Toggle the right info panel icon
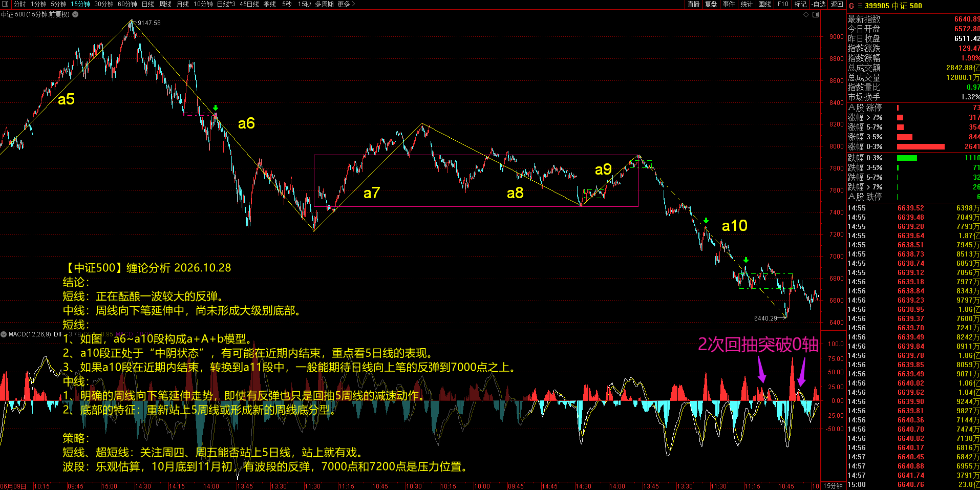The image size is (980, 490). (x=816, y=14)
